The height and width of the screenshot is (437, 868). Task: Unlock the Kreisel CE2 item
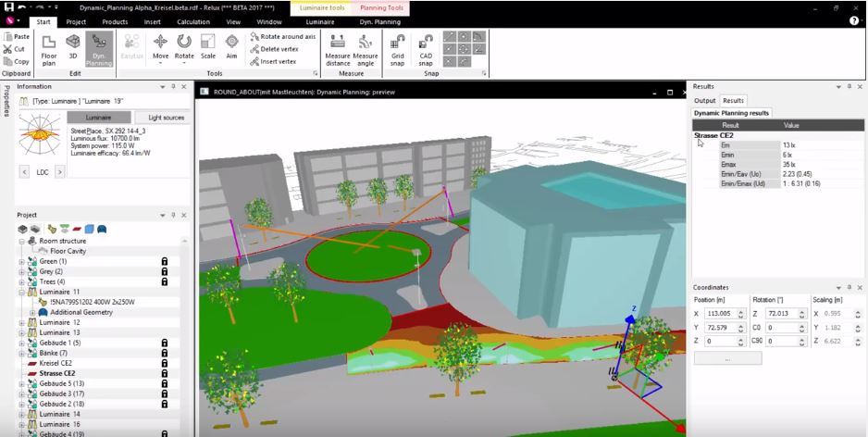[x=165, y=363]
